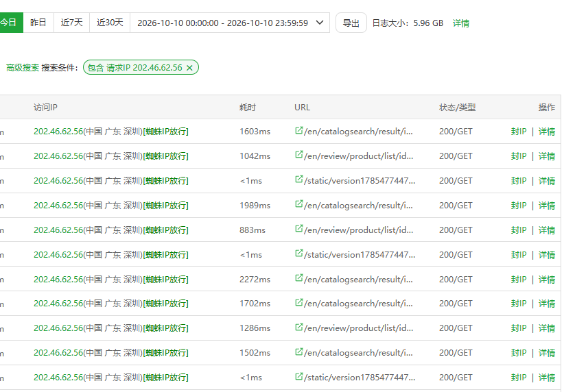Click the 883ms duration value

(x=252, y=230)
